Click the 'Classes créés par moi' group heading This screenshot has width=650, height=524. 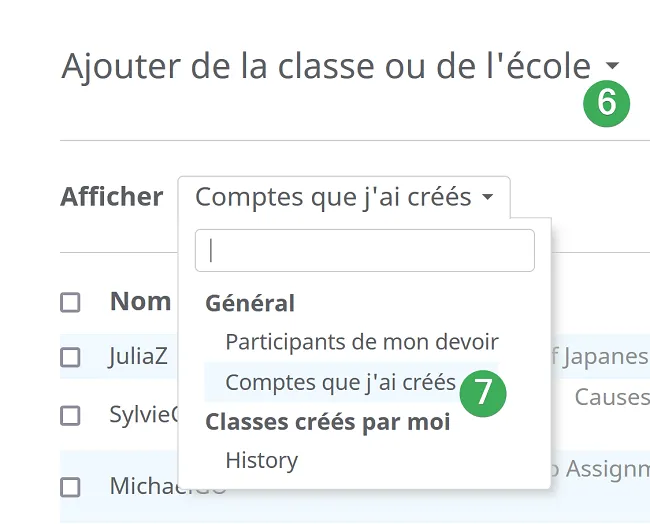click(x=327, y=422)
